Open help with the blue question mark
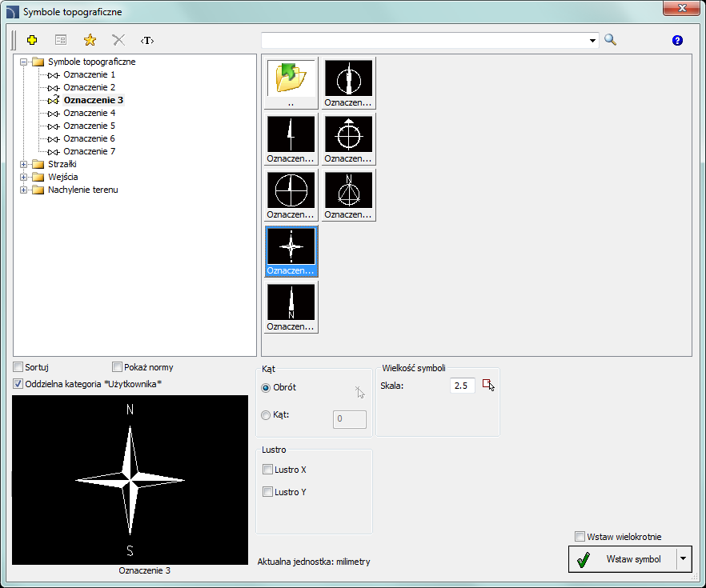Image resolution: width=706 pixels, height=588 pixels. pos(677,41)
